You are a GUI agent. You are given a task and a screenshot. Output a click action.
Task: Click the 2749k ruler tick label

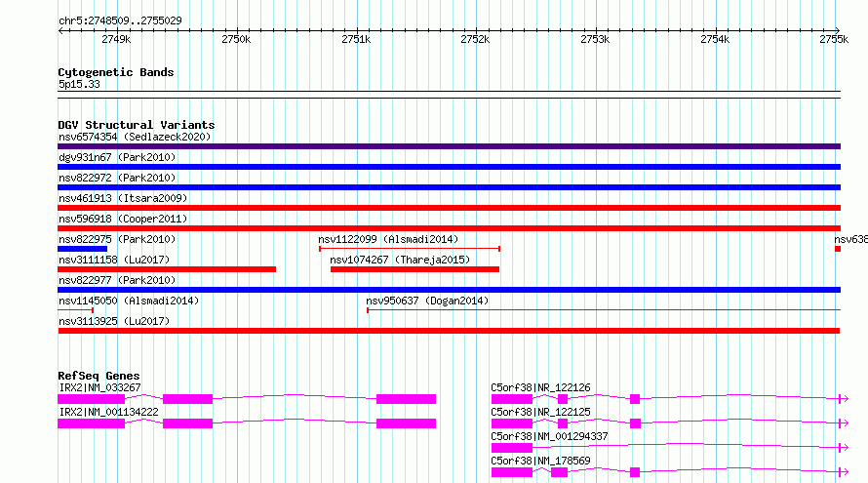[x=116, y=39]
